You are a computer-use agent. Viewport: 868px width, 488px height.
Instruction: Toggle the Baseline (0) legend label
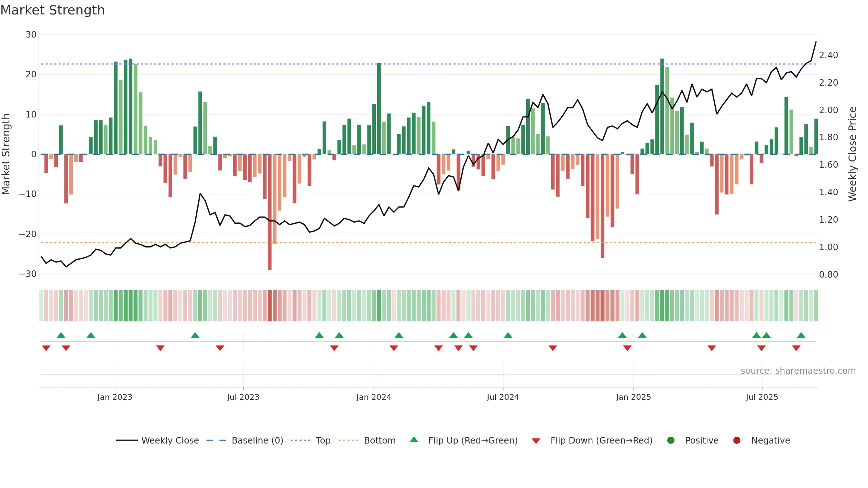(258, 440)
